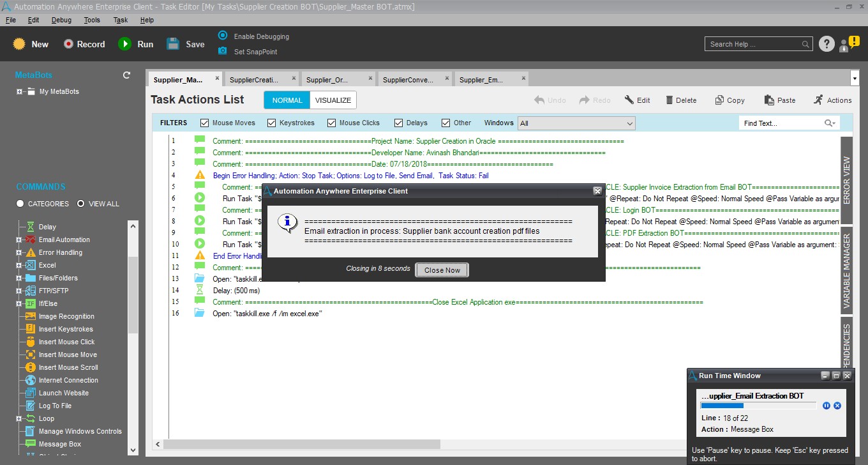Expand the Excel command group
868x465 pixels.
click(x=19, y=265)
